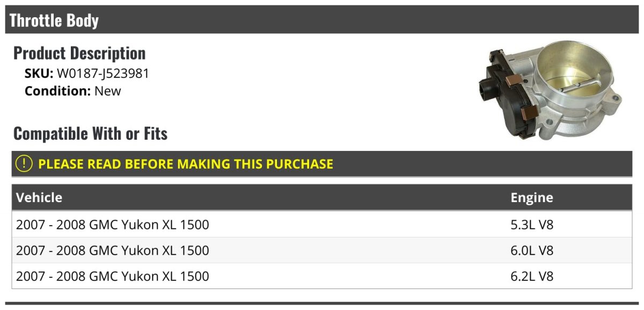Click the Compatible With or Fits heading
The height and width of the screenshot is (310, 644).
[x=91, y=133]
